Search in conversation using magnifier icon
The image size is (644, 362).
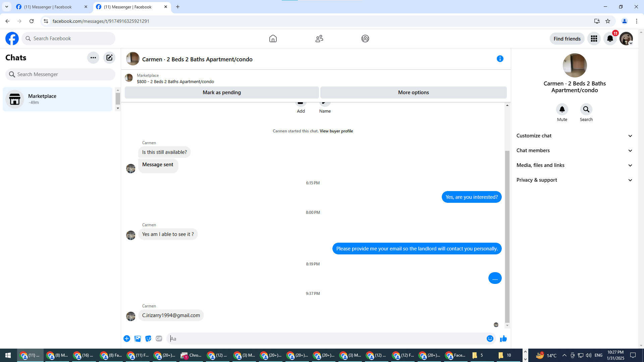(x=586, y=109)
